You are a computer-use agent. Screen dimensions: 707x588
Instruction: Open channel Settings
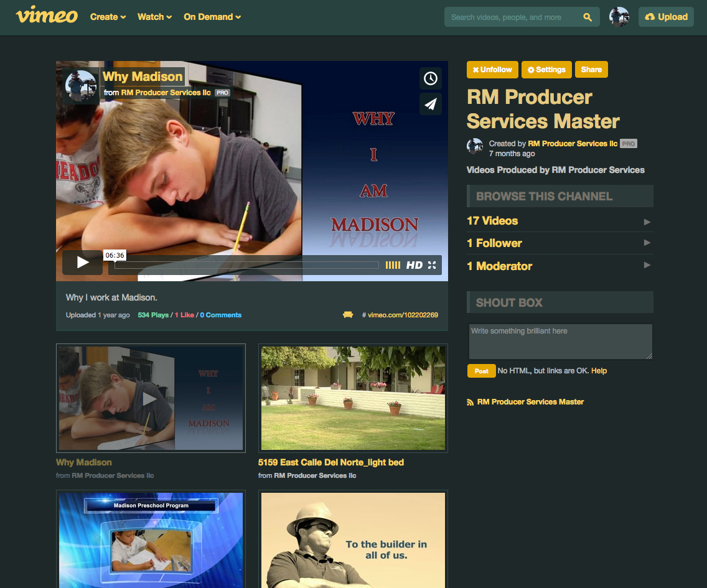546,70
